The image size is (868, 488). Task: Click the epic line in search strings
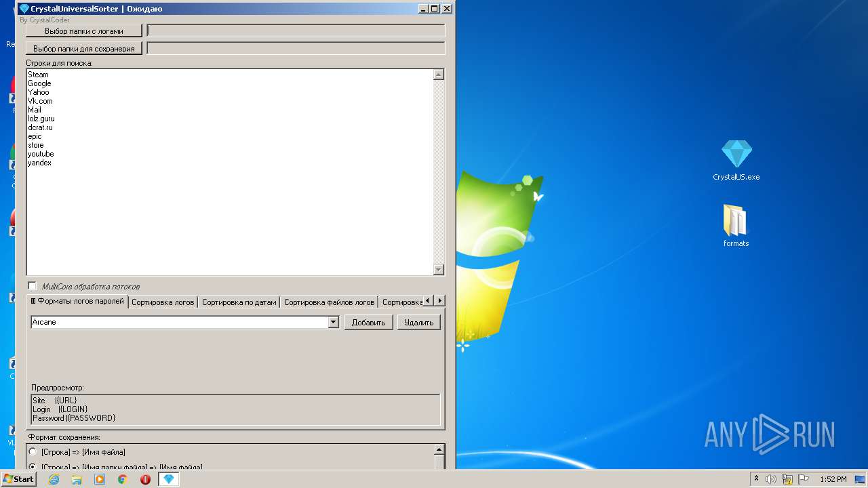(x=35, y=136)
